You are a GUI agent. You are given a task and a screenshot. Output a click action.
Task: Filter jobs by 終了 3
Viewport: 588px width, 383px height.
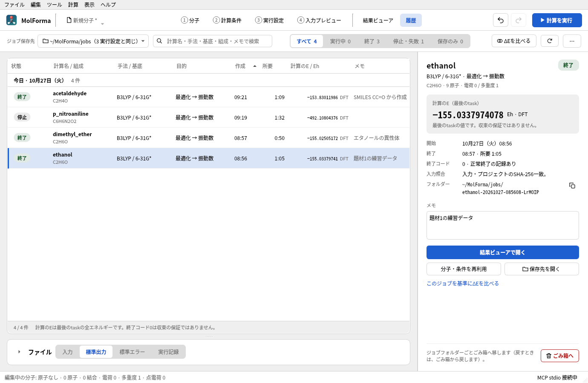click(x=372, y=41)
